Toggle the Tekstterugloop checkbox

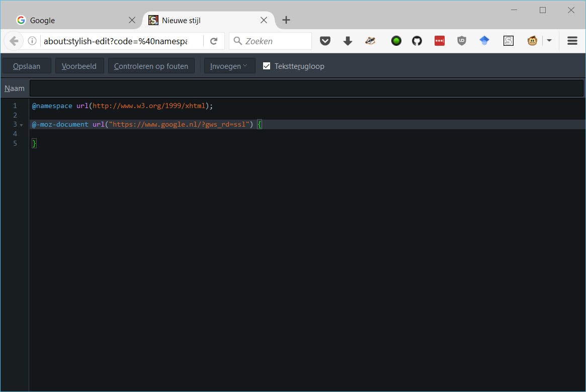pyautogui.click(x=267, y=66)
